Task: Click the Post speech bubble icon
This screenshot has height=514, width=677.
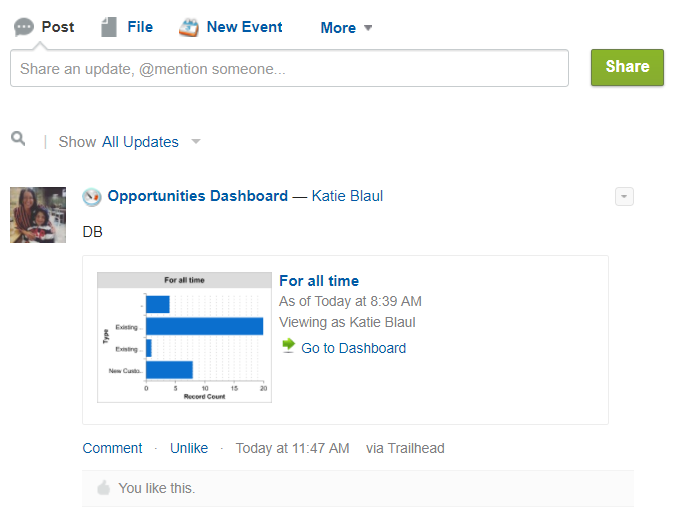Action: (24, 27)
